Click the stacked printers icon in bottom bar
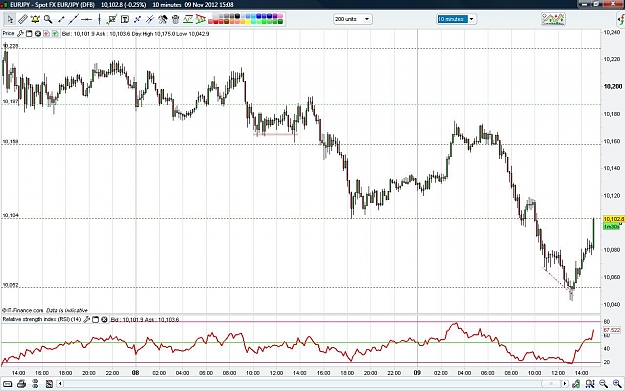625x391 pixels. click(x=35, y=384)
